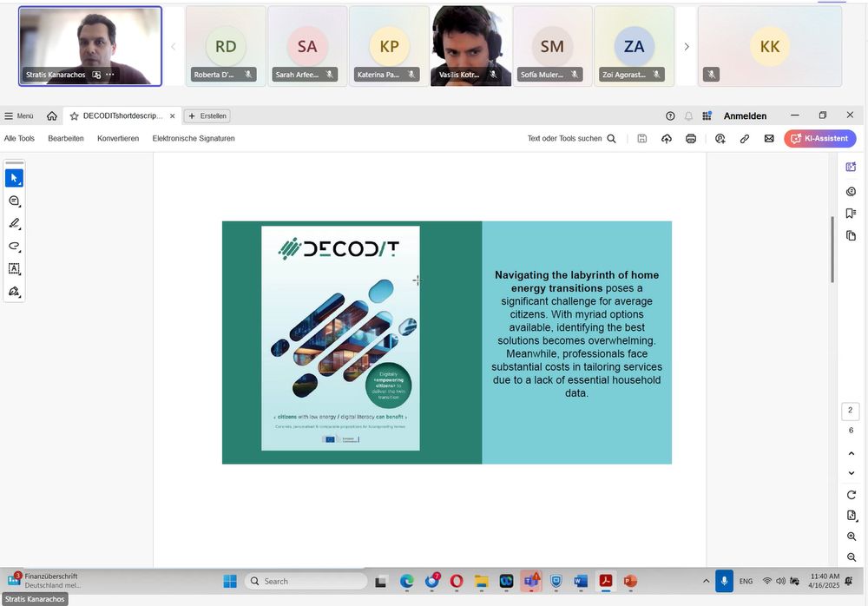This screenshot has width=868, height=606.
Task: Select the highlighter pen tool
Action: tap(15, 224)
